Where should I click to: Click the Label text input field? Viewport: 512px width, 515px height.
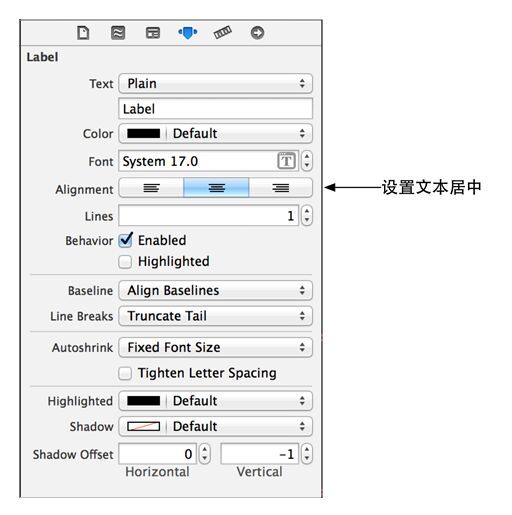(x=215, y=109)
